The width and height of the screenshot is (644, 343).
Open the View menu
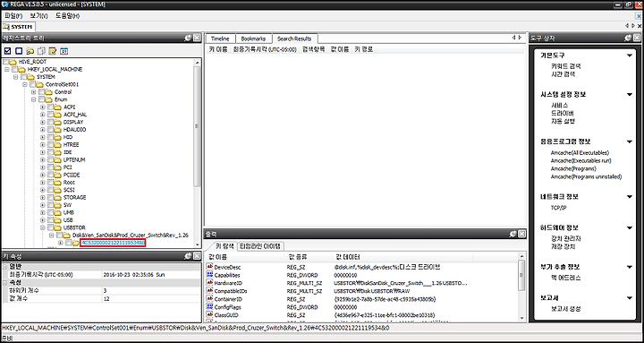39,16
